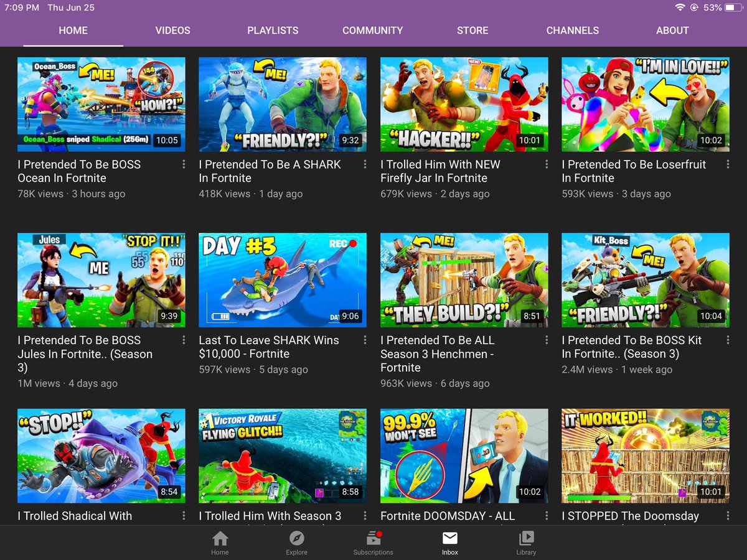Switch to the VIDEOS tab
The image size is (747, 560).
point(173,30)
